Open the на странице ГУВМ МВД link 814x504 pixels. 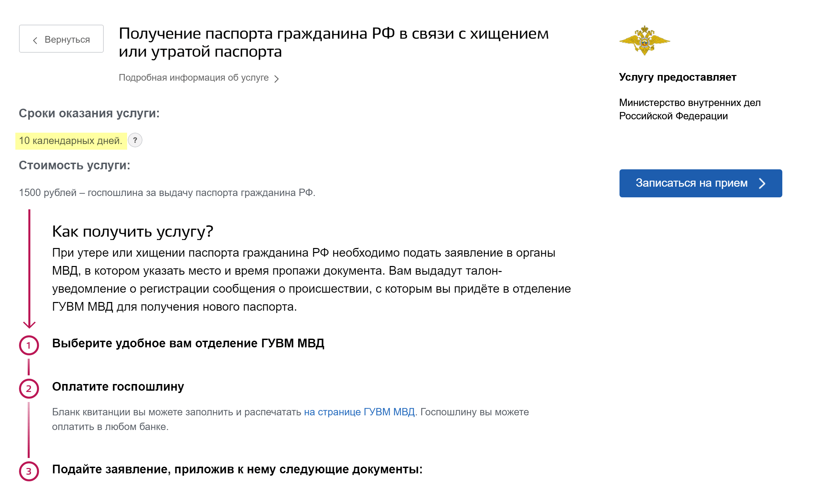click(x=359, y=412)
